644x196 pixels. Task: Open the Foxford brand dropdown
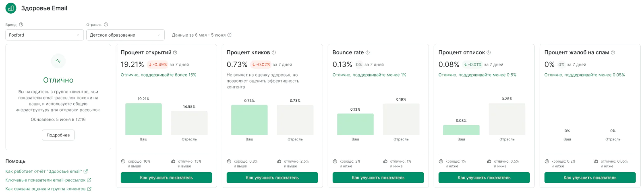point(44,35)
